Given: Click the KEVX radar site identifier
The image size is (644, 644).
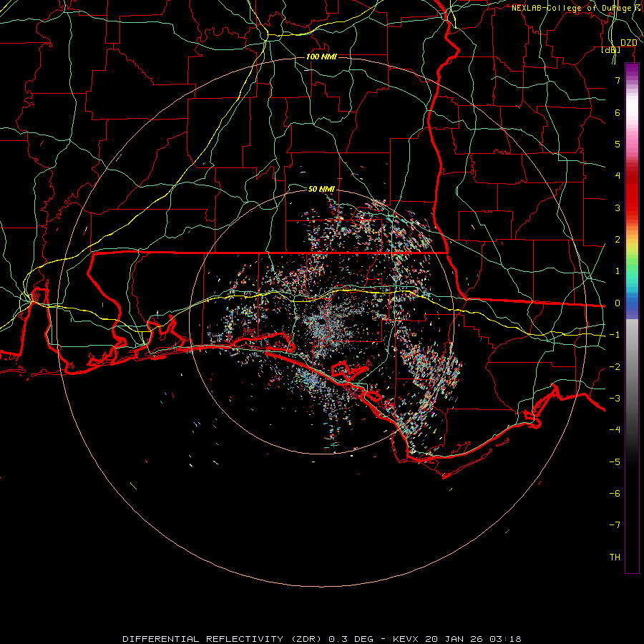Looking at the screenshot, I should [406, 639].
